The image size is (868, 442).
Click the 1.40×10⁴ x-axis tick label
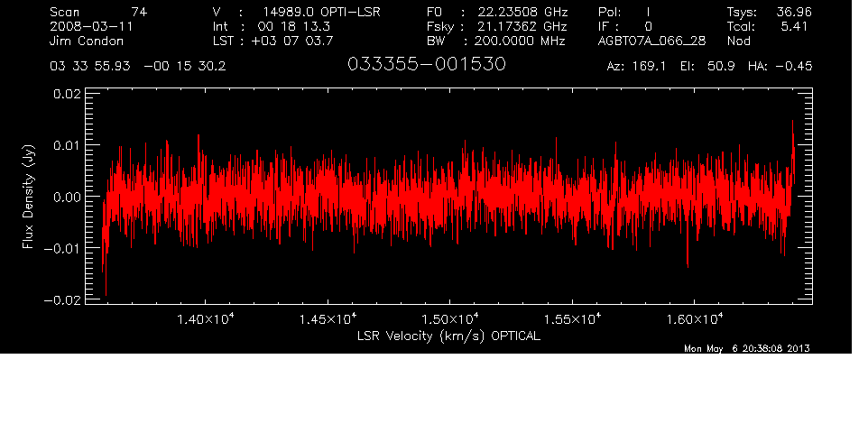coord(206,319)
